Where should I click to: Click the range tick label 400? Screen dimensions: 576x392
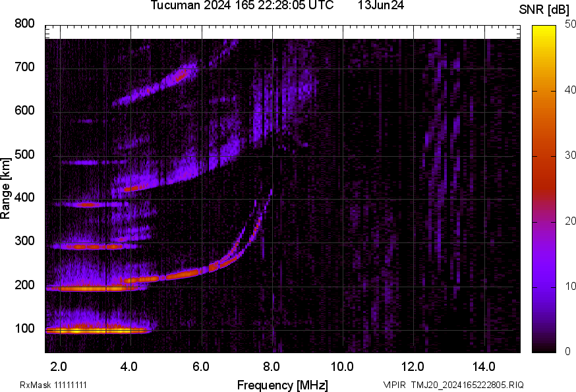(24, 198)
